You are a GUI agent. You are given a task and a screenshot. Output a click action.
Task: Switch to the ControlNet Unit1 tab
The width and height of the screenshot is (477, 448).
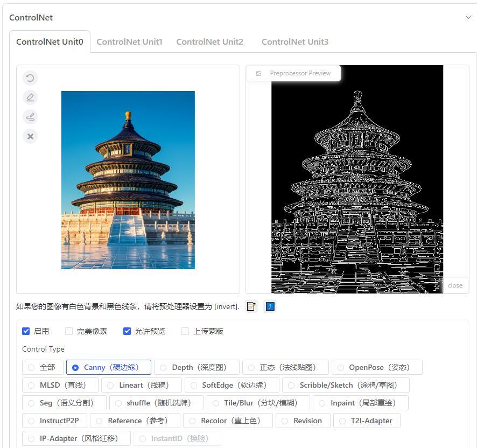coord(129,41)
